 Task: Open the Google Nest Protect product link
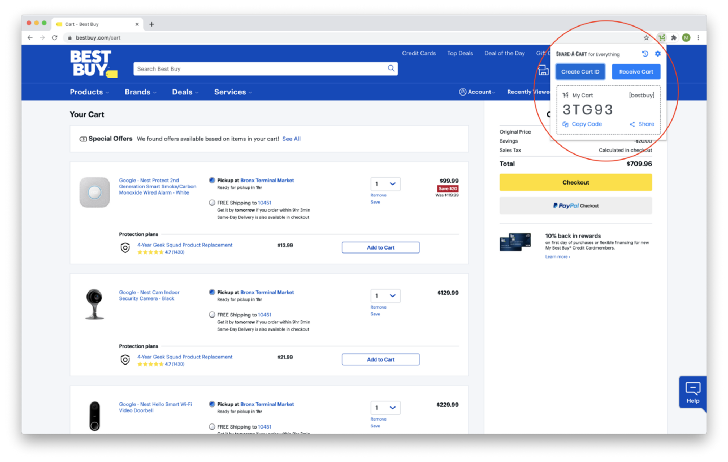(157, 186)
